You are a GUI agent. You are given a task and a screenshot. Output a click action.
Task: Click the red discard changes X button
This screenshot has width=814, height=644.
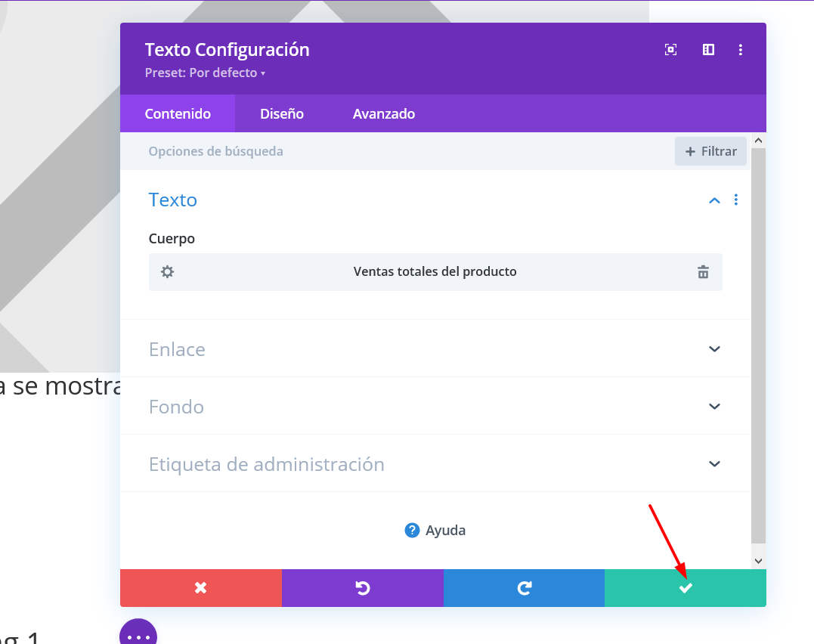point(201,588)
